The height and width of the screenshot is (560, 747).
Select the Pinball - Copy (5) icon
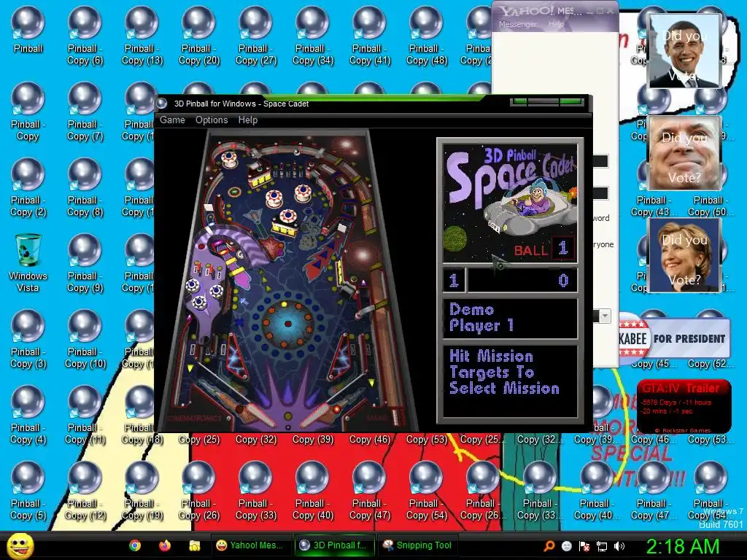pyautogui.click(x=28, y=491)
